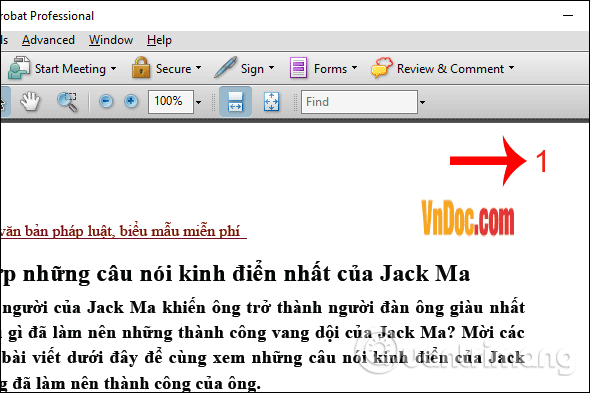The height and width of the screenshot is (393, 590).
Task: Expand the Review & Comment dropdown arrow
Action: coord(511,68)
